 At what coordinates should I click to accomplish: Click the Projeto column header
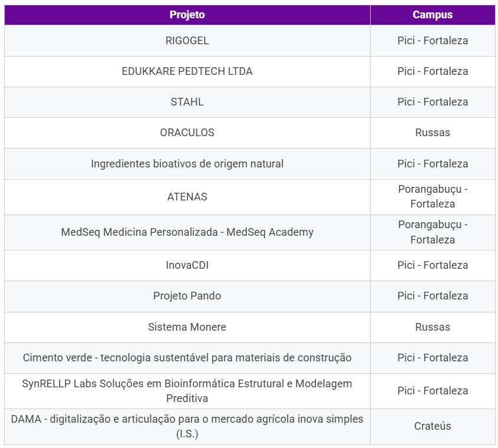click(x=187, y=15)
